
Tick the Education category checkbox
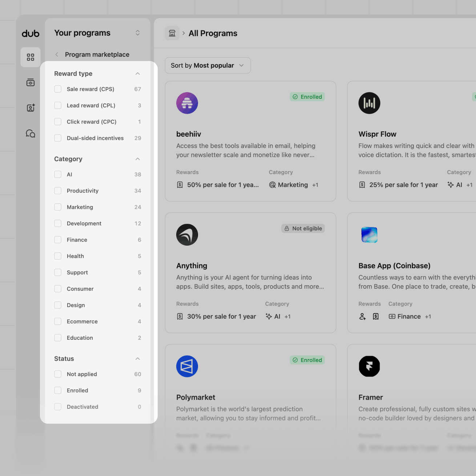pos(58,338)
